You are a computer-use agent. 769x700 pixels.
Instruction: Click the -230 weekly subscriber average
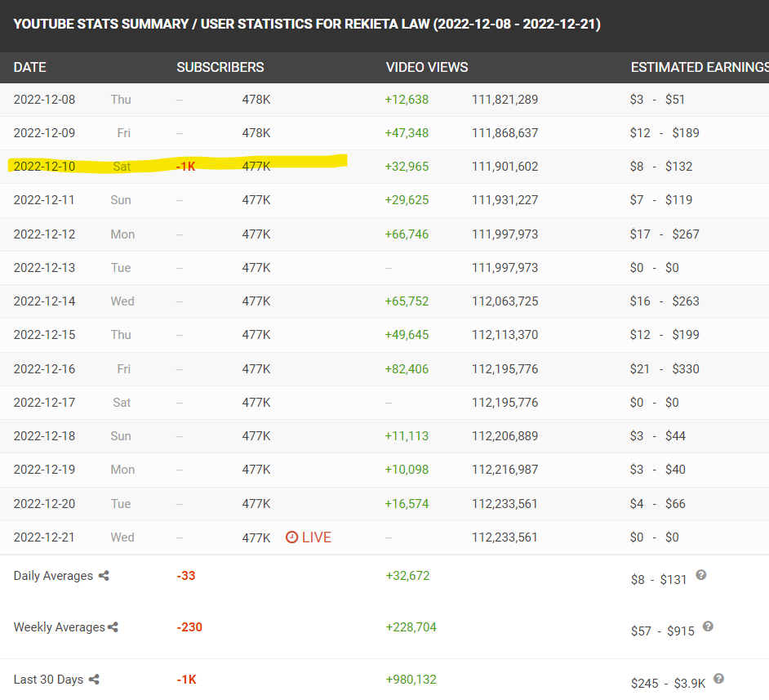point(189,627)
